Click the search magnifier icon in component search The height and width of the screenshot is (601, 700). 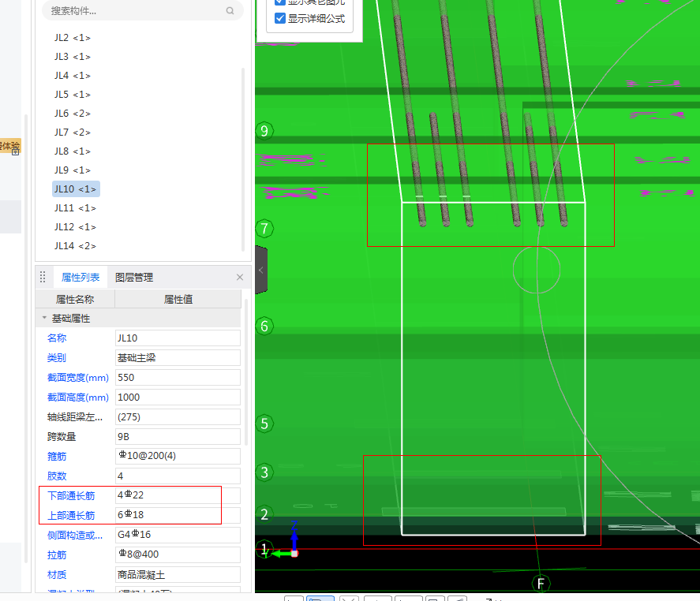[x=230, y=11]
